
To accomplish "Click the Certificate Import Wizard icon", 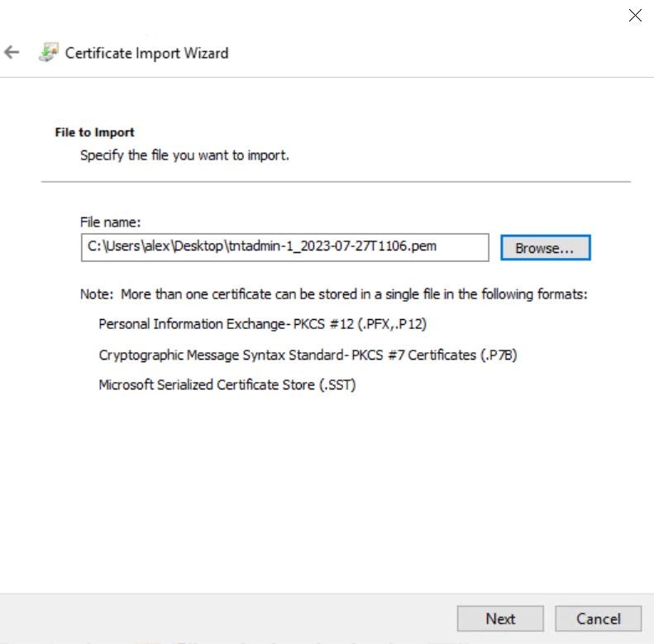I will [x=49, y=53].
